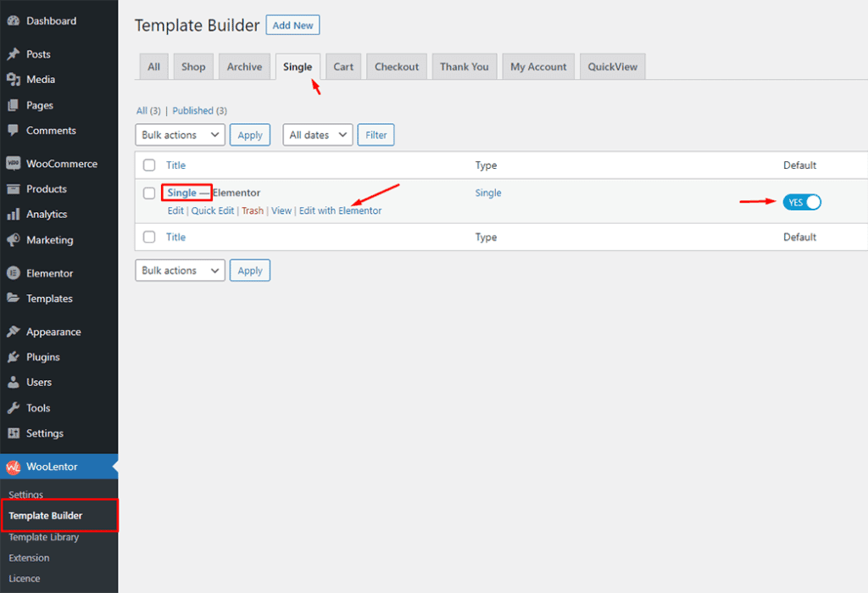This screenshot has height=593, width=868.
Task: Click the WooCommerce logo icon
Action: (14, 164)
